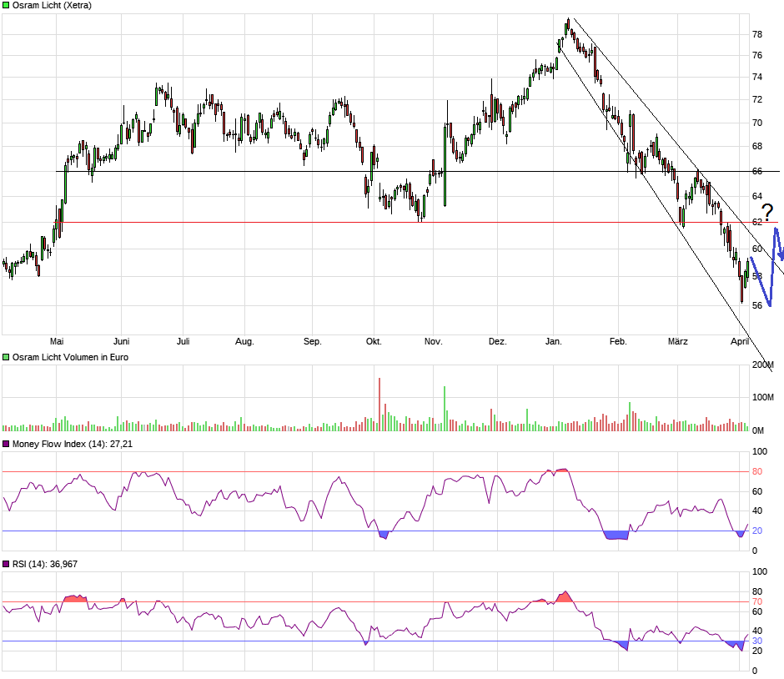
Task: Click the price scale value 72
Action: pyautogui.click(x=757, y=99)
